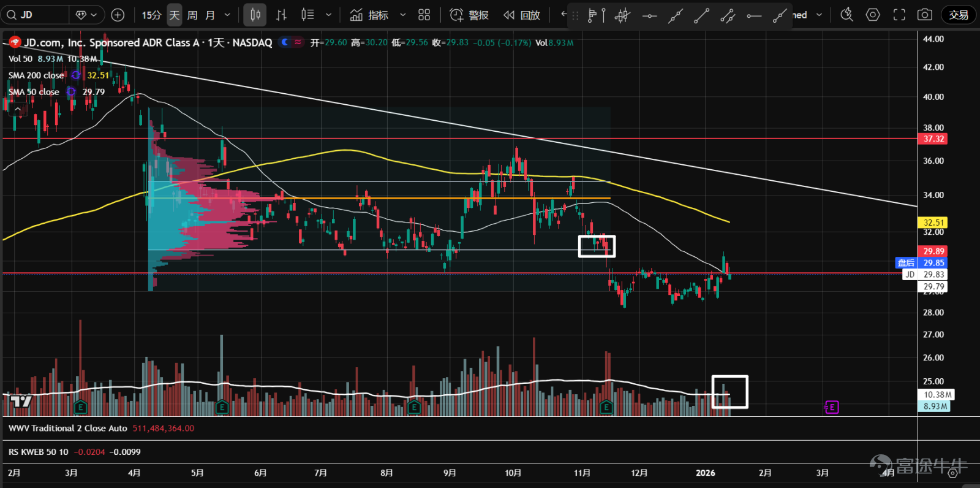Open the 交易 trade button

[x=959, y=15]
